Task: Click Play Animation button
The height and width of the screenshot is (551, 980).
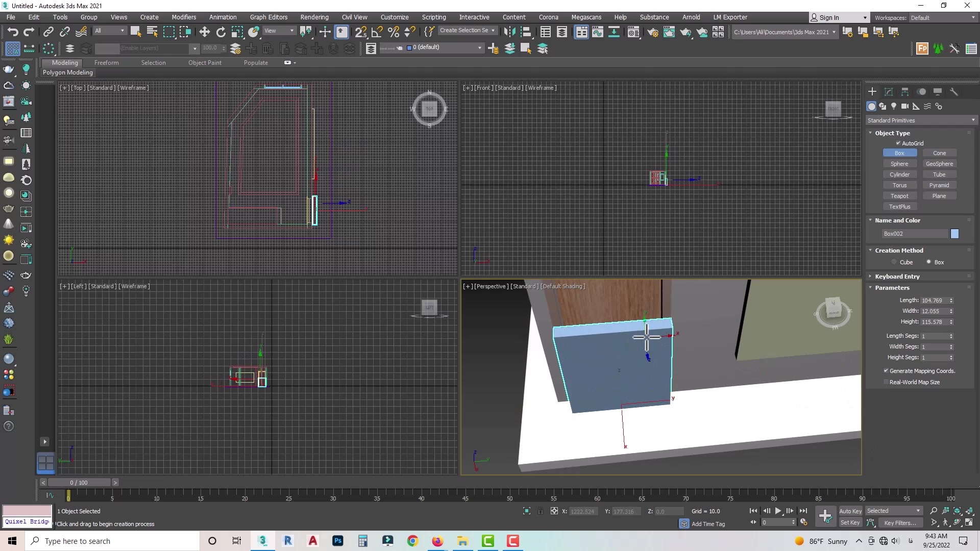Action: pos(778,511)
